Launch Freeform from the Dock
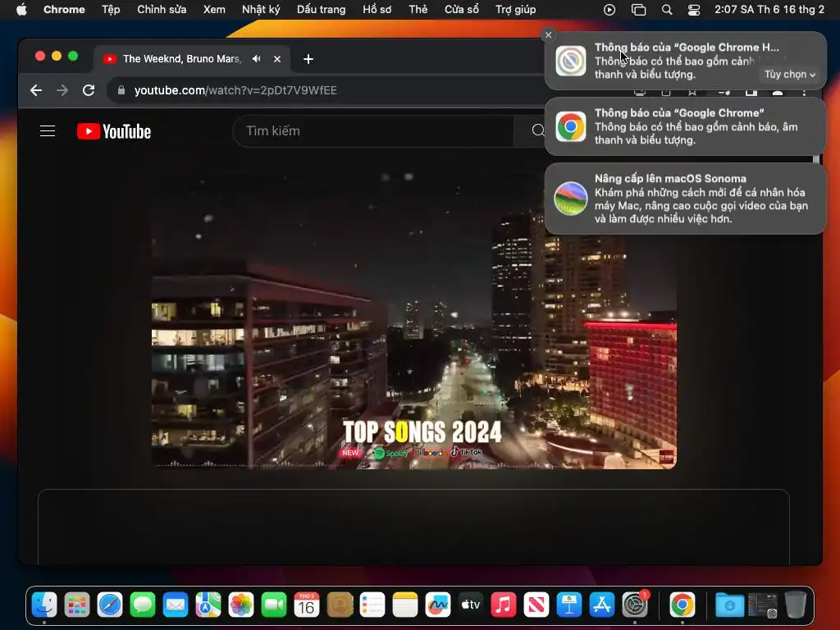840x630 pixels. tap(438, 605)
